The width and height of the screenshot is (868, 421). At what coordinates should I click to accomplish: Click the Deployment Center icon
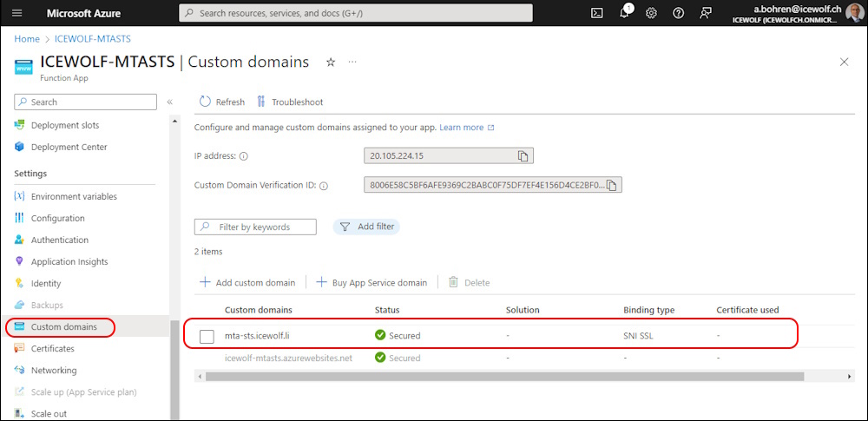(19, 147)
